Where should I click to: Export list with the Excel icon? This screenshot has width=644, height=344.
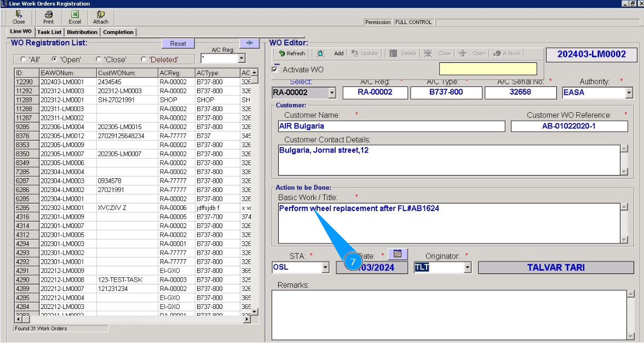coord(74,15)
